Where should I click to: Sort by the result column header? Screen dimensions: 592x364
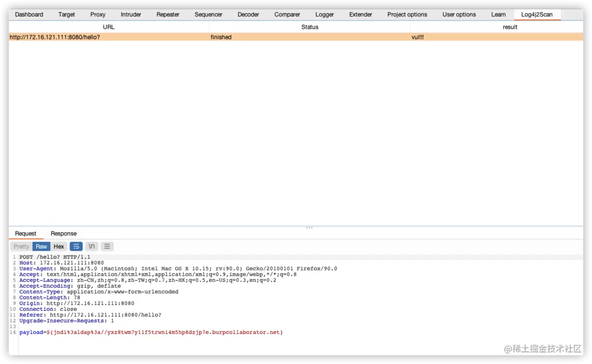click(x=510, y=27)
